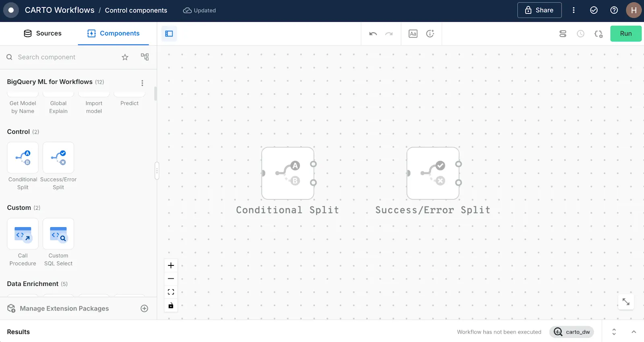Click the fit view icon on canvas

[x=171, y=292]
